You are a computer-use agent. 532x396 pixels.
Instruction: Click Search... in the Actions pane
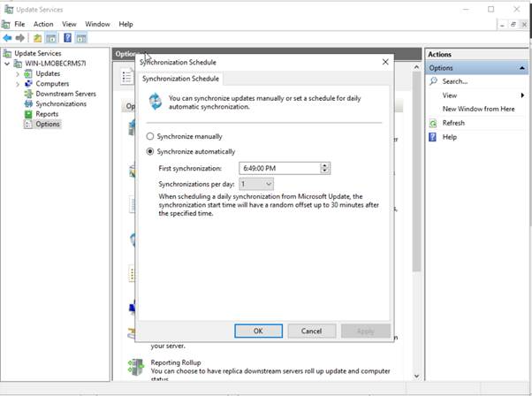pos(454,81)
